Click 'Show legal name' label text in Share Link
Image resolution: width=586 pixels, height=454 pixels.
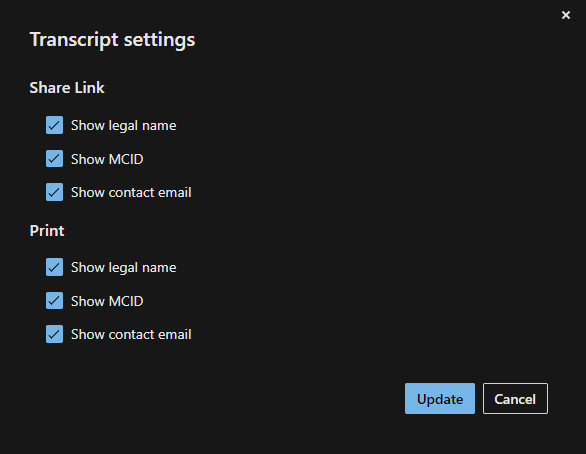tap(123, 126)
